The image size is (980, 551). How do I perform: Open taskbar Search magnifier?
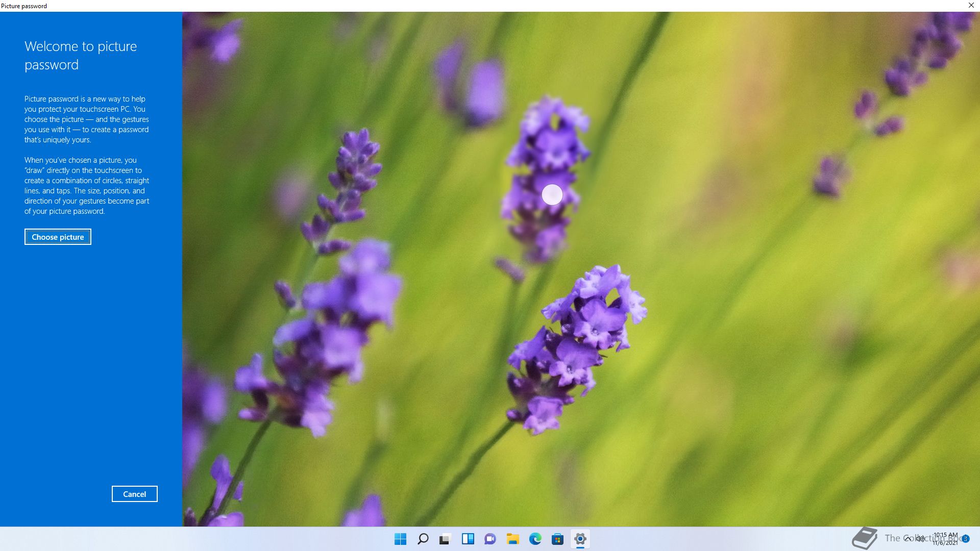click(423, 539)
